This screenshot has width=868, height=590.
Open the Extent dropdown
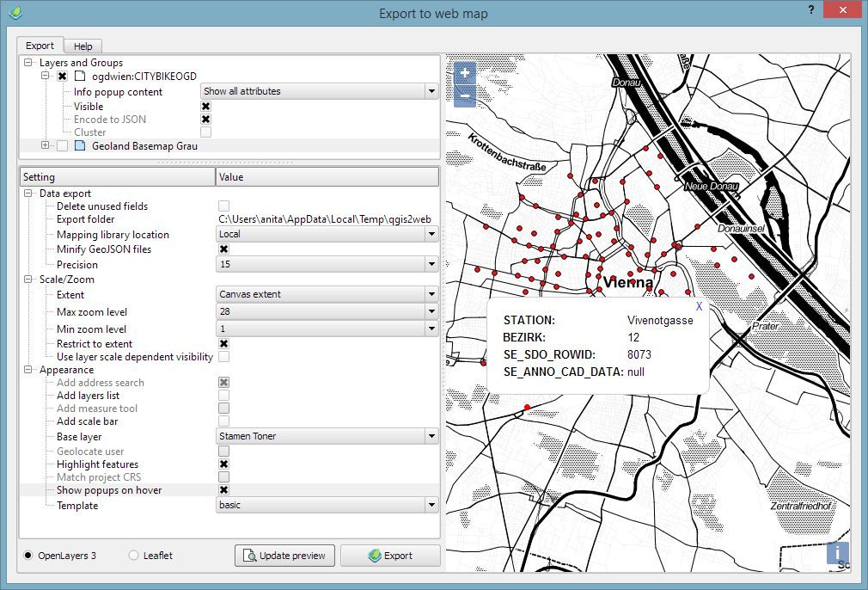click(x=327, y=294)
